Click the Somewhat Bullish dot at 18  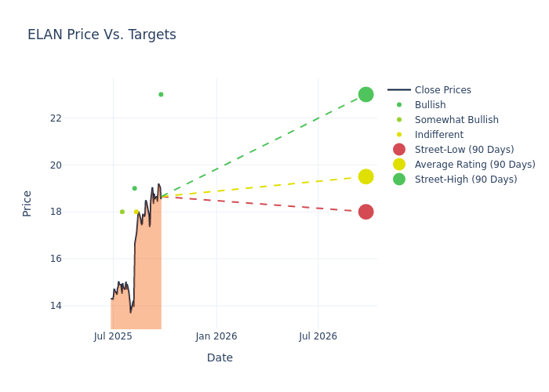pos(122,212)
